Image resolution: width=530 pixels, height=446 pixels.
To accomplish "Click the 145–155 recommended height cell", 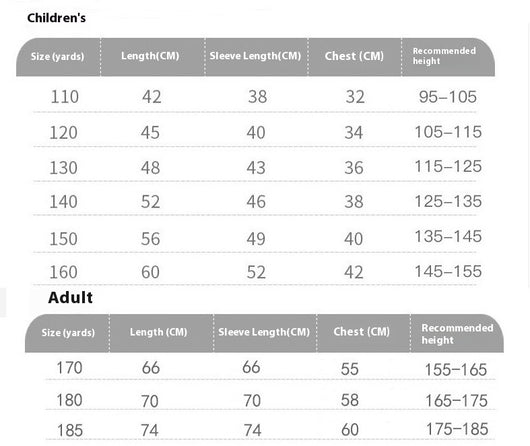I will (x=448, y=271).
